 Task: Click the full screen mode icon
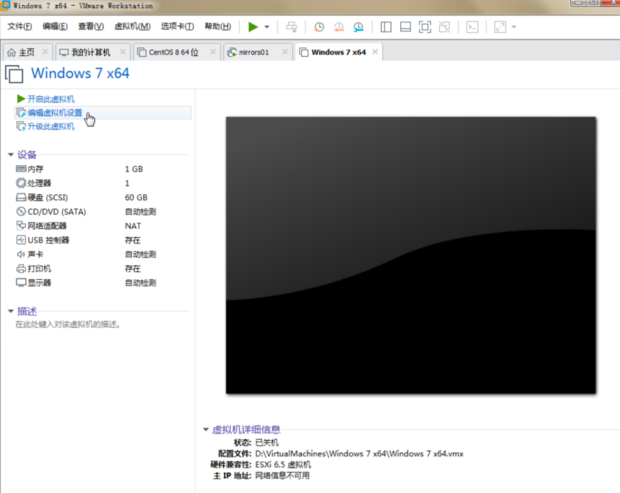[x=425, y=27]
